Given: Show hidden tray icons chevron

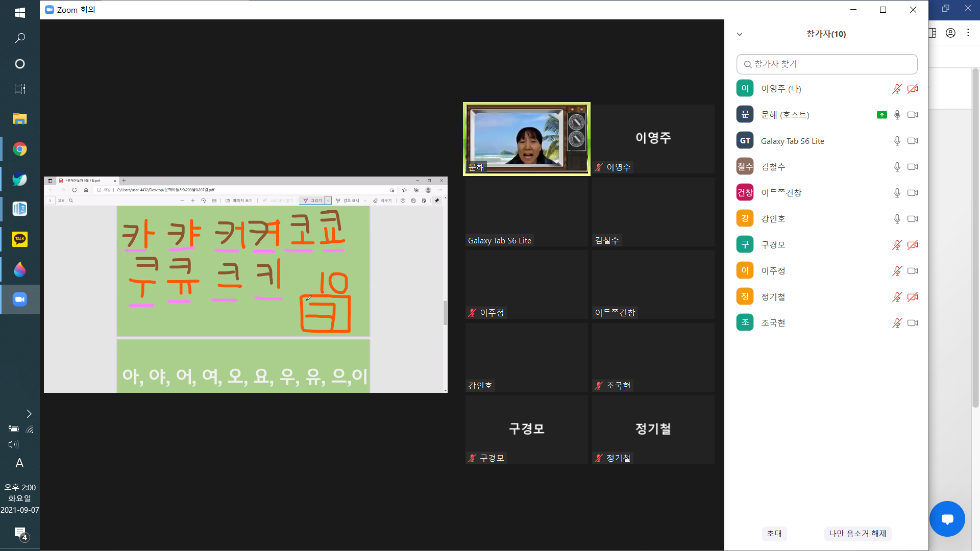Looking at the screenshot, I should pos(29,414).
